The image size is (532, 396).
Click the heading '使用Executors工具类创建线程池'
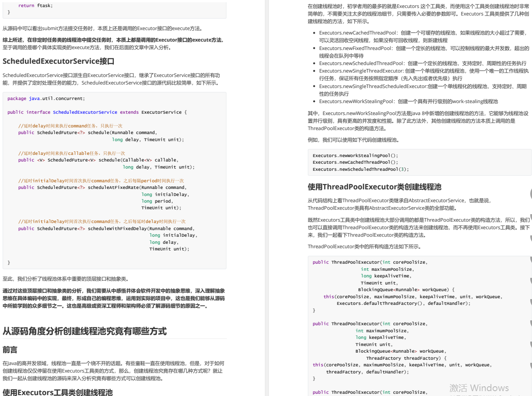[x=58, y=392]
